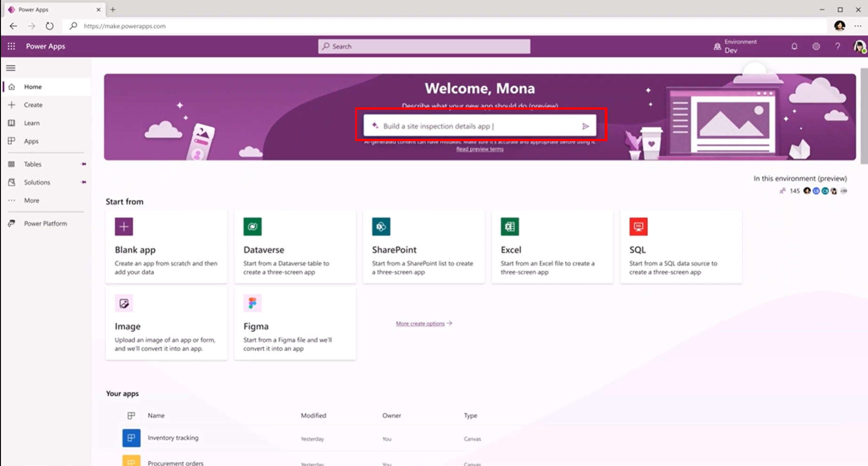868x466 pixels.
Task: Sort apps by the Type column header
Action: point(471,416)
